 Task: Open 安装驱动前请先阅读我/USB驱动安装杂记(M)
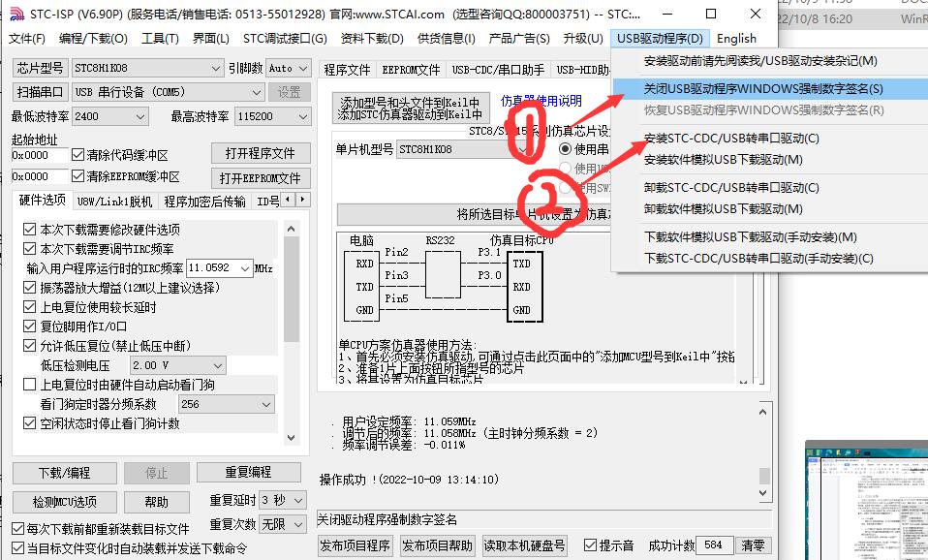(769, 61)
